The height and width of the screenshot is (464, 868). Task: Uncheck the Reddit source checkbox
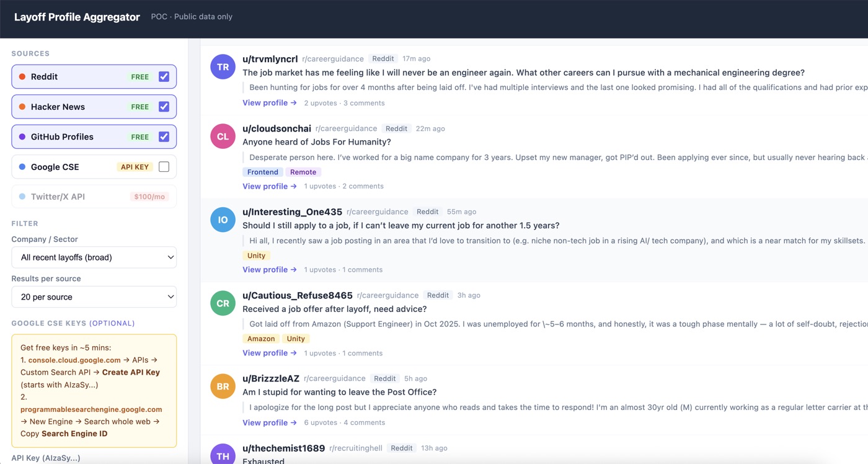(x=164, y=77)
